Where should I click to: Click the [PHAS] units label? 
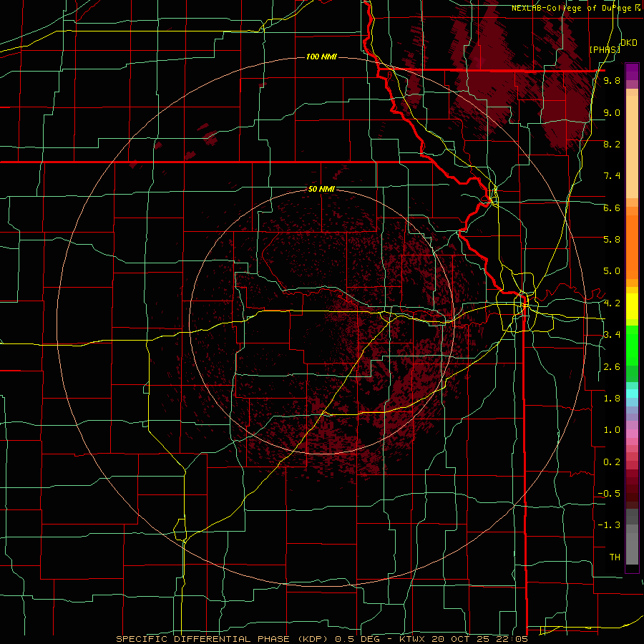click(x=605, y=49)
